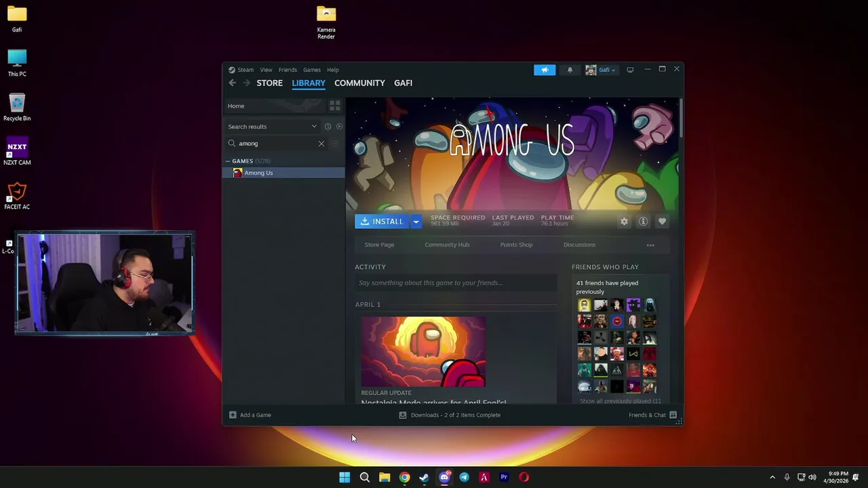Open Among Us Store Page link
868x488 pixels.
[379, 245]
